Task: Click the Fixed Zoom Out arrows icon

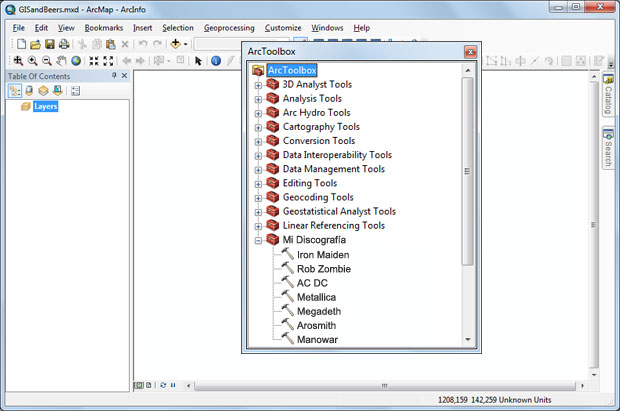Action: click(x=108, y=61)
